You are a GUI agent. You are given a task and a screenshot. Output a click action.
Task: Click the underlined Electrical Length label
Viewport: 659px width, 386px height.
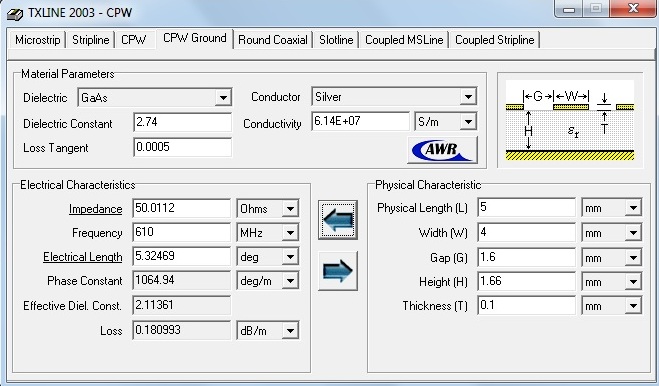point(83,257)
